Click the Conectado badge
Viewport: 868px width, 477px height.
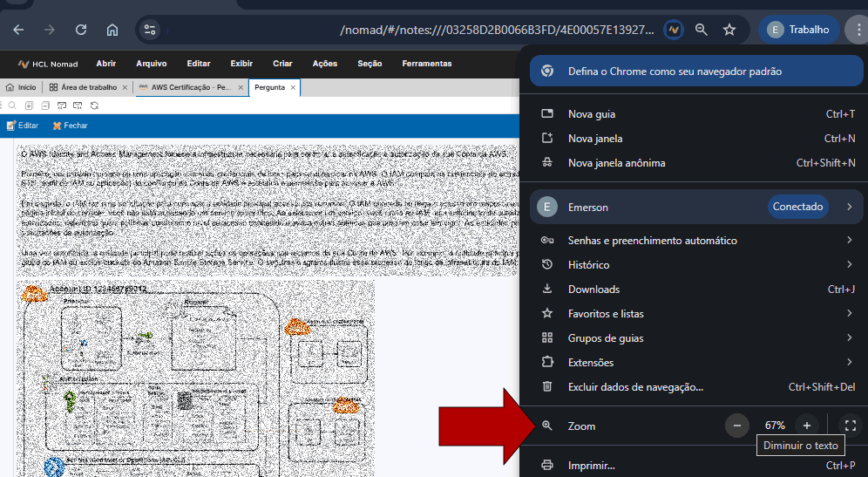click(x=797, y=207)
